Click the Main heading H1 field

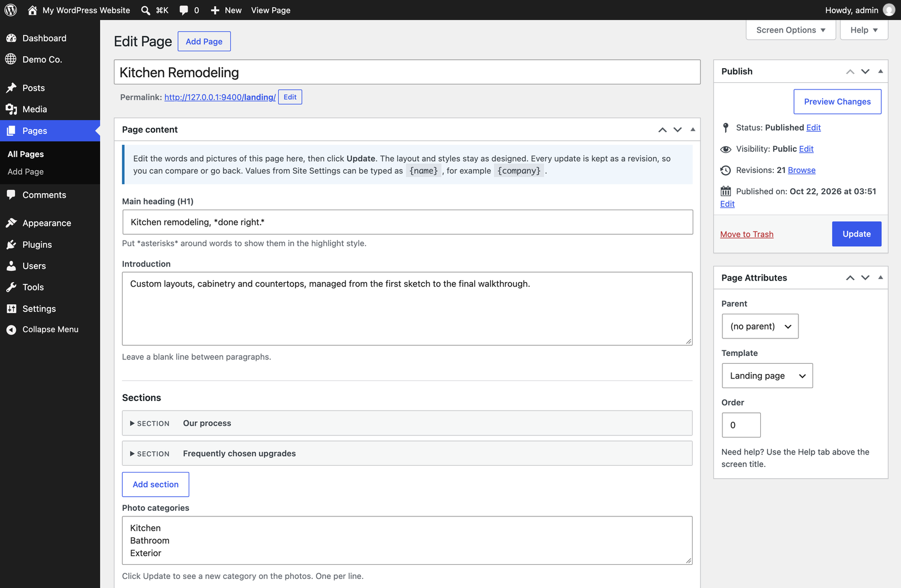407,222
